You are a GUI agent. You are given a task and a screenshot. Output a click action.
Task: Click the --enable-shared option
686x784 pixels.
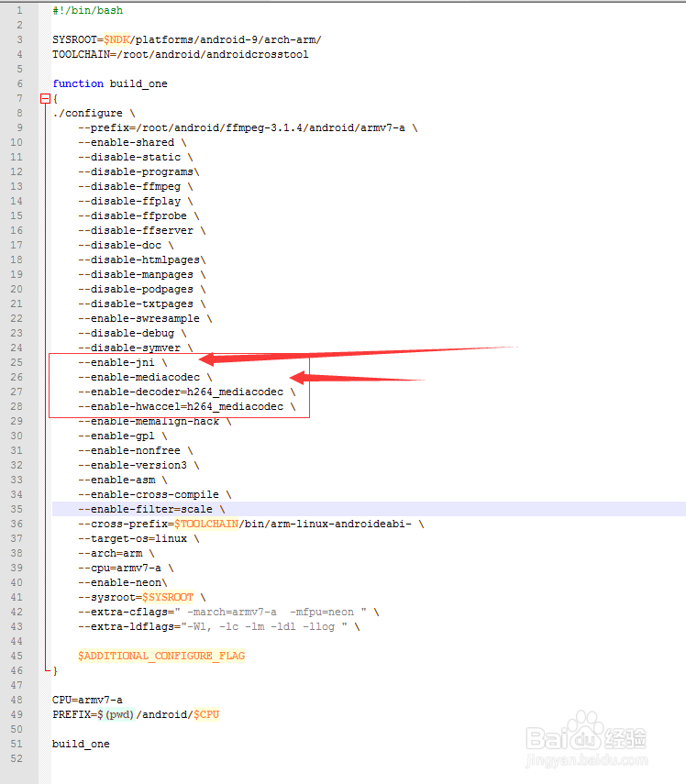pos(132,142)
